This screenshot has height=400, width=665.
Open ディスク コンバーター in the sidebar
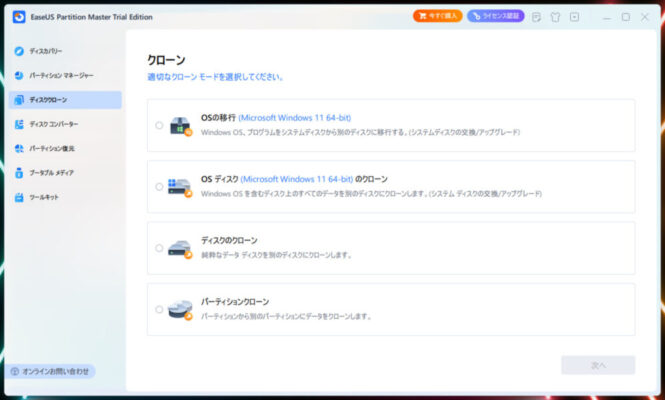tap(65, 124)
